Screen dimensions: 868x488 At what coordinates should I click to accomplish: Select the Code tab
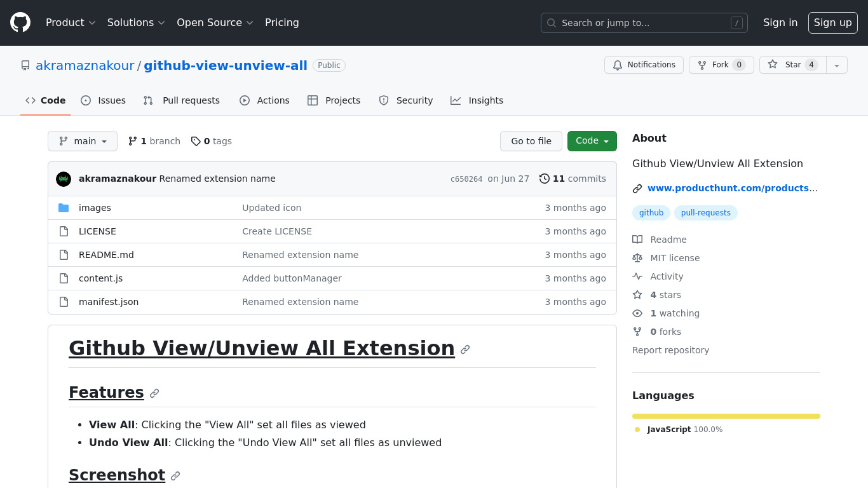pyautogui.click(x=45, y=100)
